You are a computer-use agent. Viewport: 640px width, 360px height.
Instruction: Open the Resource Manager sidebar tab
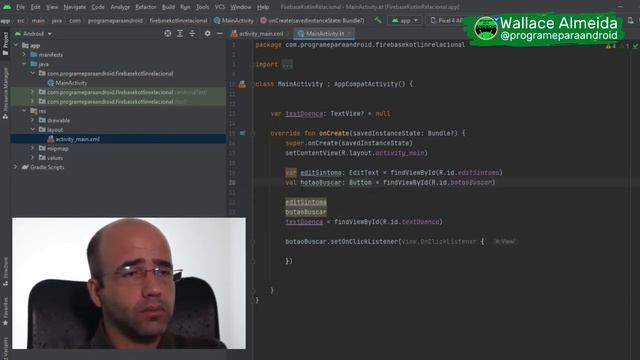5,93
